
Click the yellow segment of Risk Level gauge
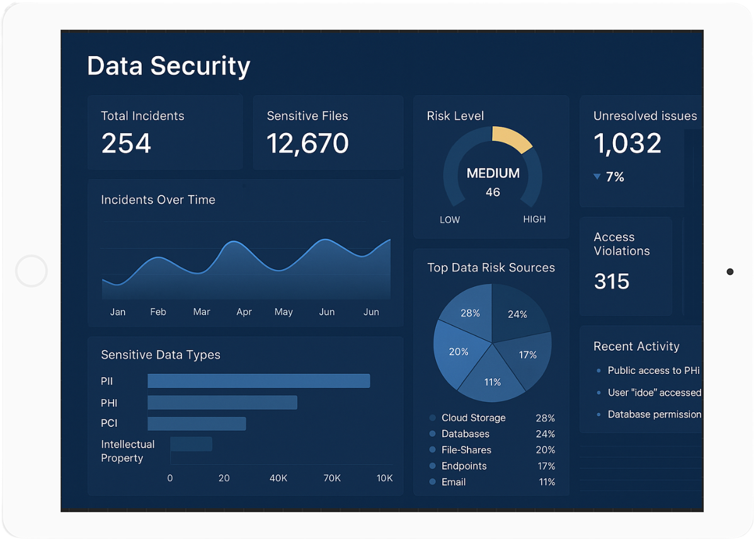(512, 139)
